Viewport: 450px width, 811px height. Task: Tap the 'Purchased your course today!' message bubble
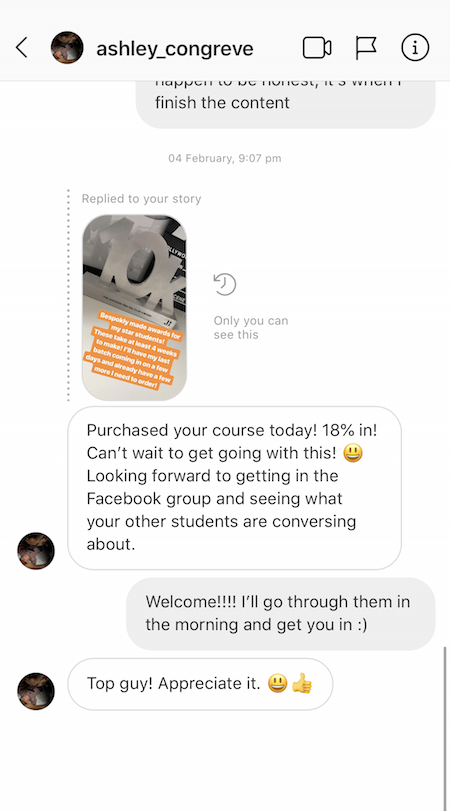pyautogui.click(x=234, y=488)
